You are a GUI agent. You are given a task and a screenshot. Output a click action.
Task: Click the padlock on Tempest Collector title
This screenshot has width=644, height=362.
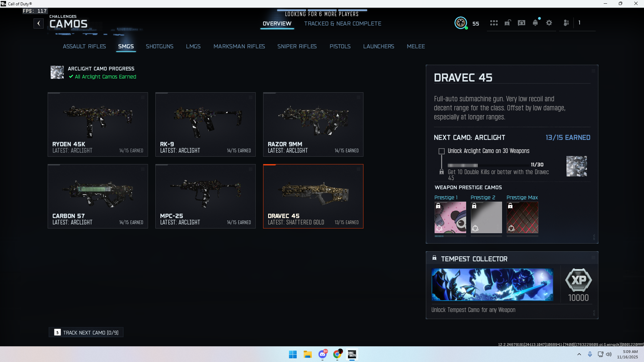(434, 258)
